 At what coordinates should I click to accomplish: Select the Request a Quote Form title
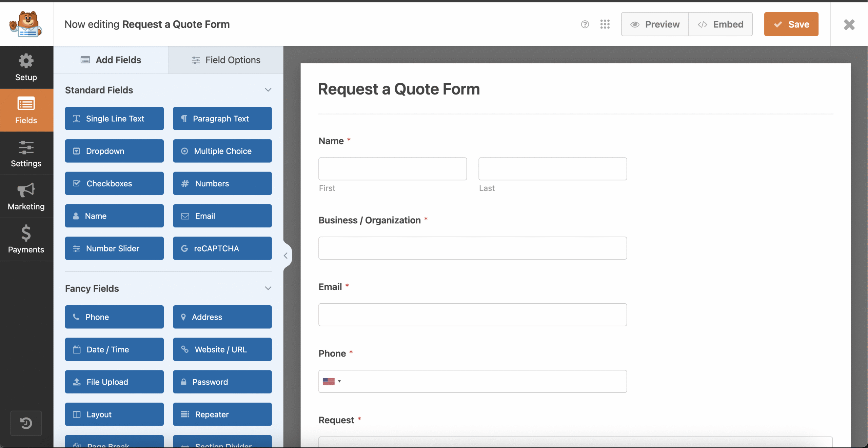399,89
